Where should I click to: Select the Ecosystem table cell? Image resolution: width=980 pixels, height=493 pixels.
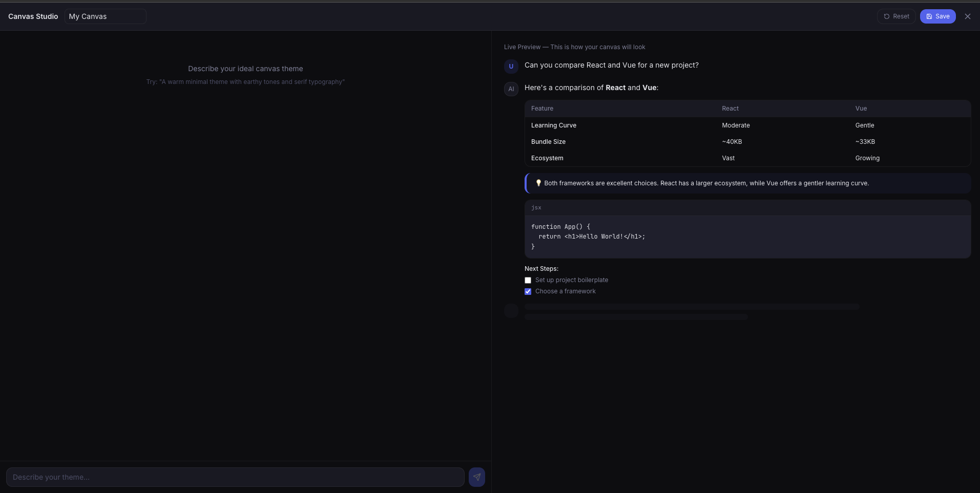(x=547, y=158)
